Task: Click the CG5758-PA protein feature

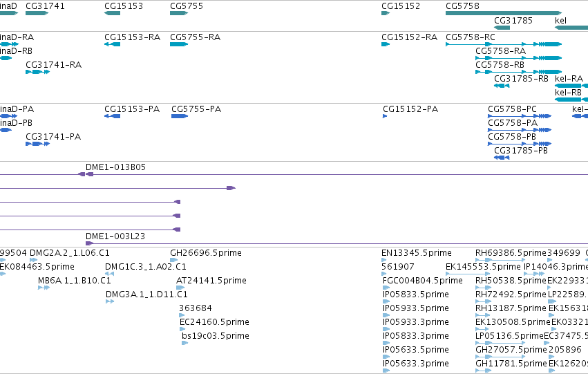Action: (520, 130)
